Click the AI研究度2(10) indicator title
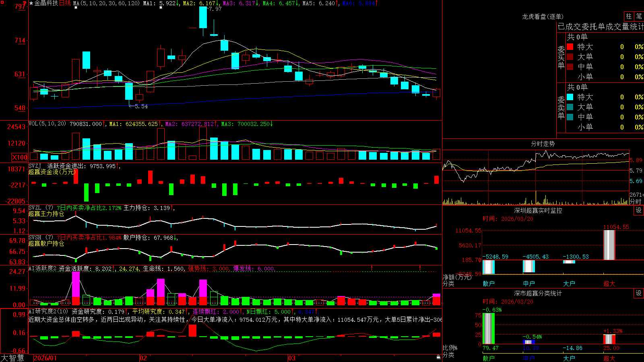Screen dimensions: 644x362 [49, 311]
